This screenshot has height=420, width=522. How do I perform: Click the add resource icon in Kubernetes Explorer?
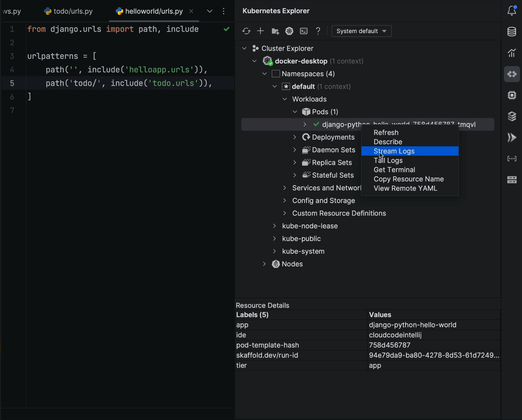point(260,31)
